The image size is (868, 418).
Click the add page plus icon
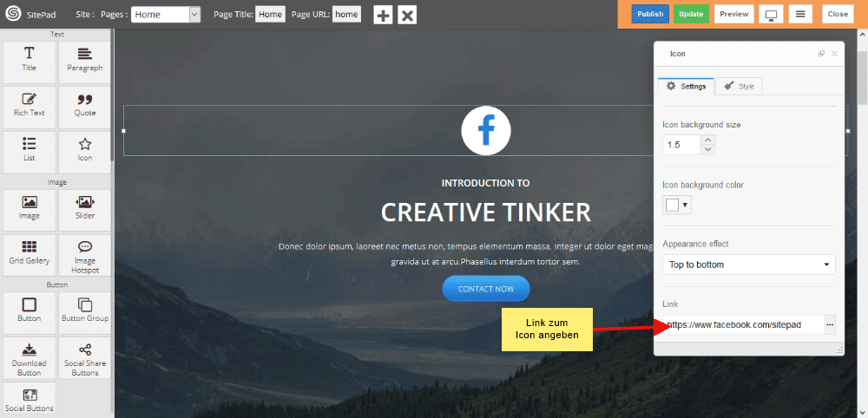pos(383,15)
